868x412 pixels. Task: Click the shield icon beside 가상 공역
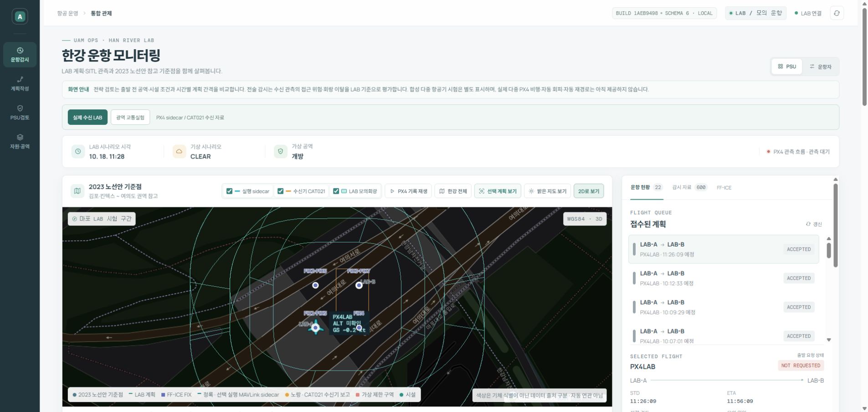[280, 151]
